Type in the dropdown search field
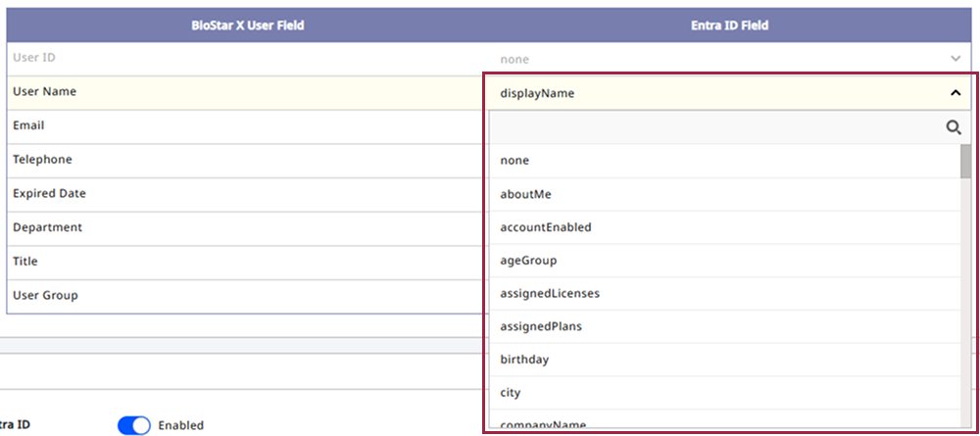Image resolution: width=980 pixels, height=436 pixels. coord(715,127)
